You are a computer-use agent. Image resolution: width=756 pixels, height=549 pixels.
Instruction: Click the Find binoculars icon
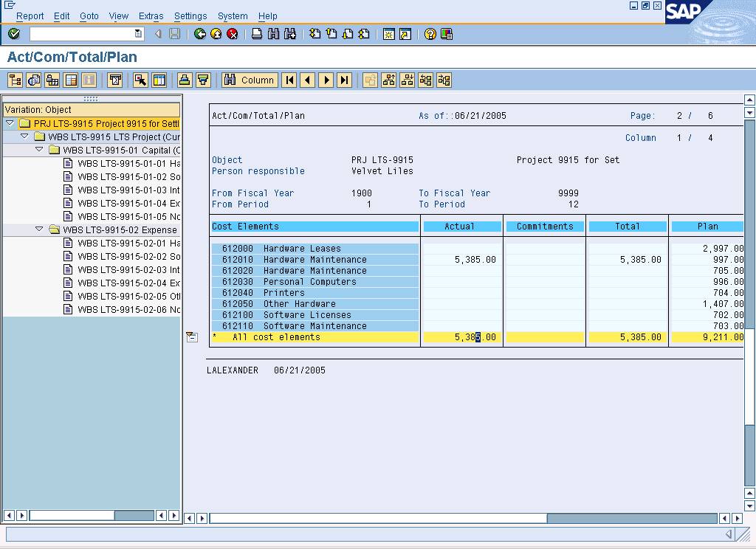click(x=273, y=34)
